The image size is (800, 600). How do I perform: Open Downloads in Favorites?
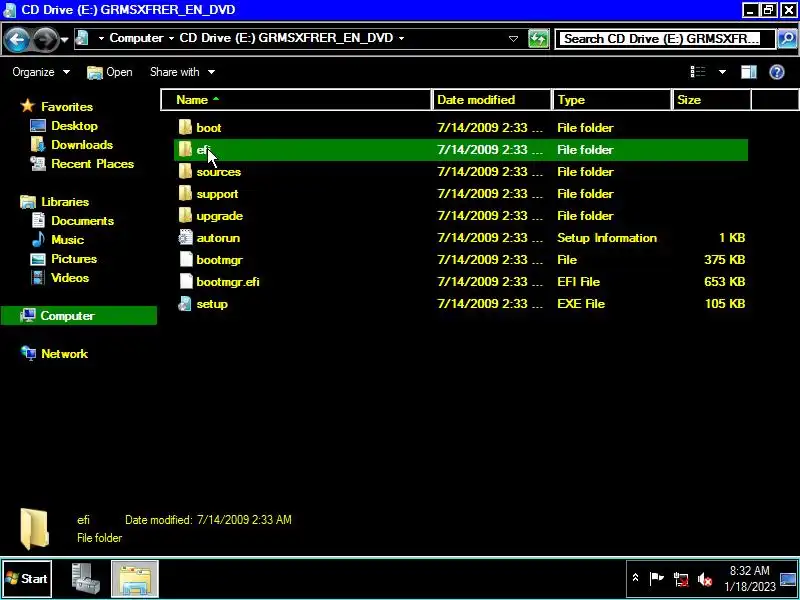(82, 145)
